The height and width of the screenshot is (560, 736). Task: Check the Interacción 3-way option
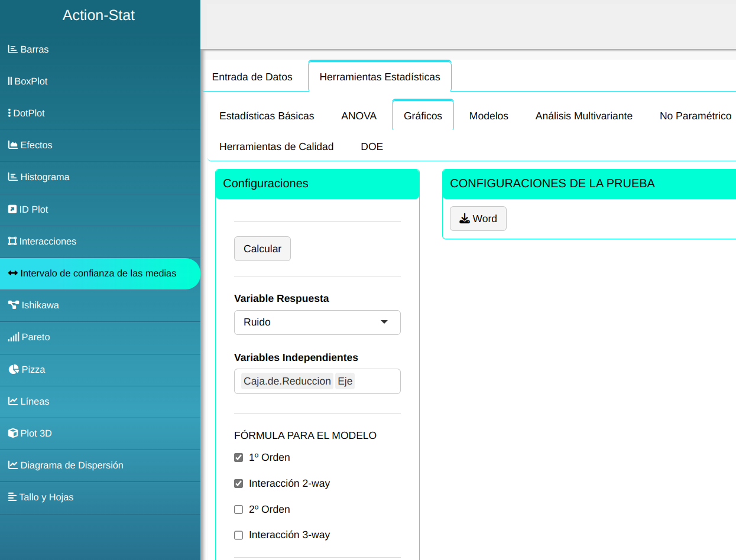(239, 535)
